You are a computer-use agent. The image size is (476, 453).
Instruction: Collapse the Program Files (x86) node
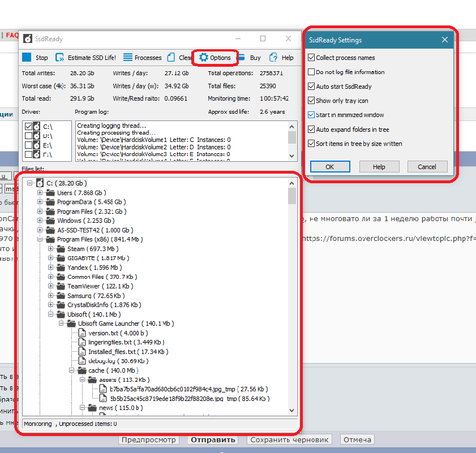tap(40, 239)
